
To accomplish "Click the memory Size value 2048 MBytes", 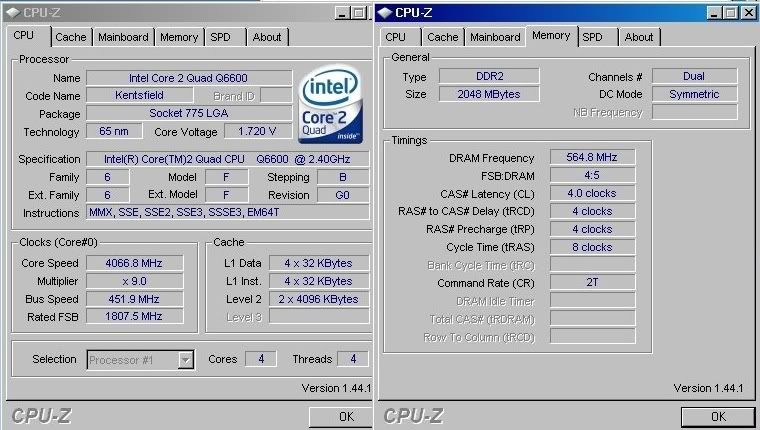I will pyautogui.click(x=489, y=95).
